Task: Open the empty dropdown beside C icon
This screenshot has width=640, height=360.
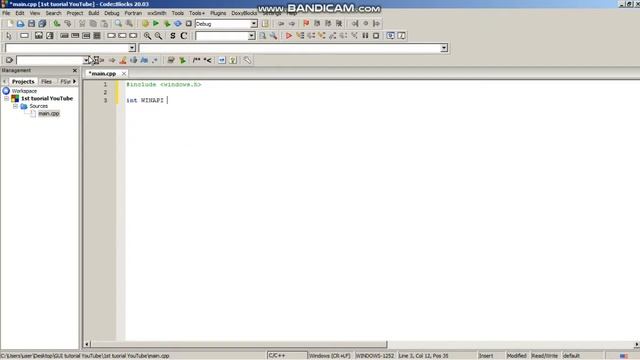Action: pos(251,36)
